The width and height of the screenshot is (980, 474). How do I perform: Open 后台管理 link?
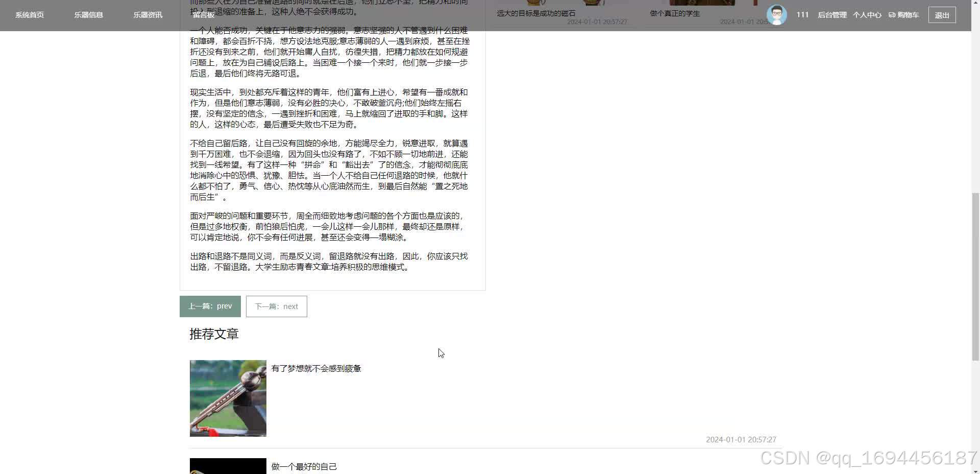point(832,15)
